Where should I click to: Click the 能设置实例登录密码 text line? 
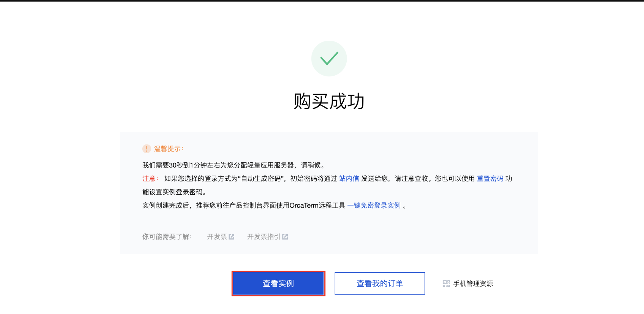[174, 192]
